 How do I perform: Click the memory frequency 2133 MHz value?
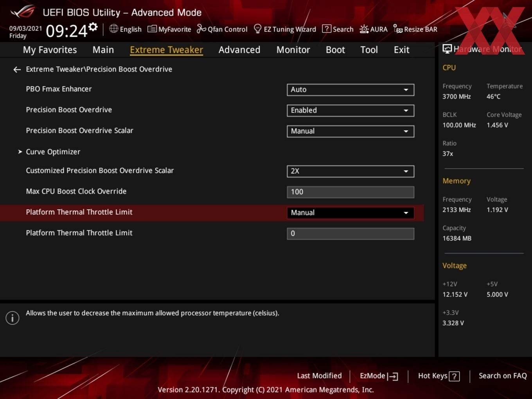click(457, 210)
